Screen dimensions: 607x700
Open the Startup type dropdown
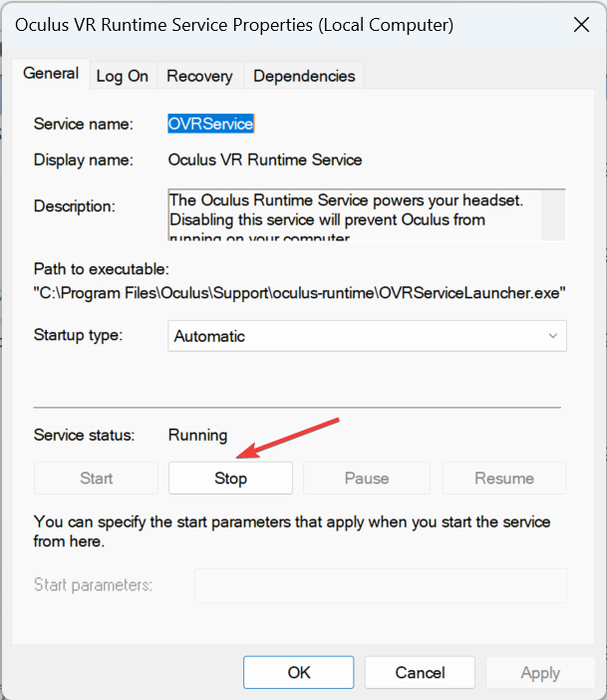click(x=367, y=336)
